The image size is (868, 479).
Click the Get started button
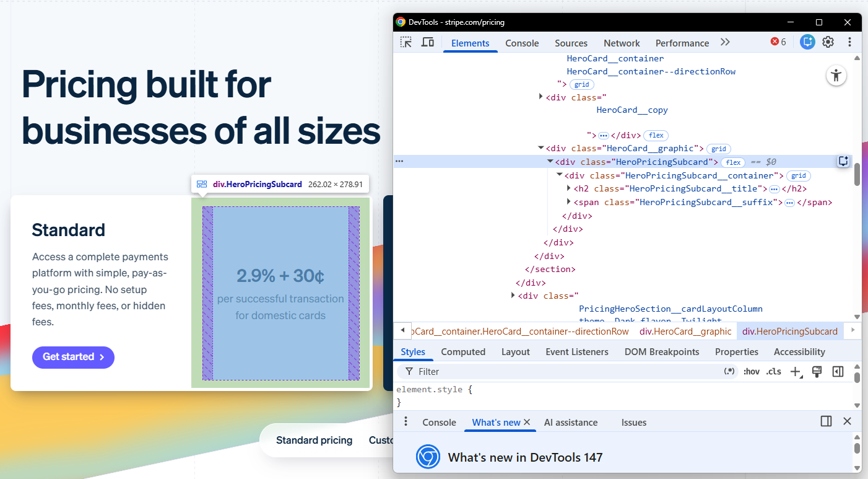click(73, 357)
